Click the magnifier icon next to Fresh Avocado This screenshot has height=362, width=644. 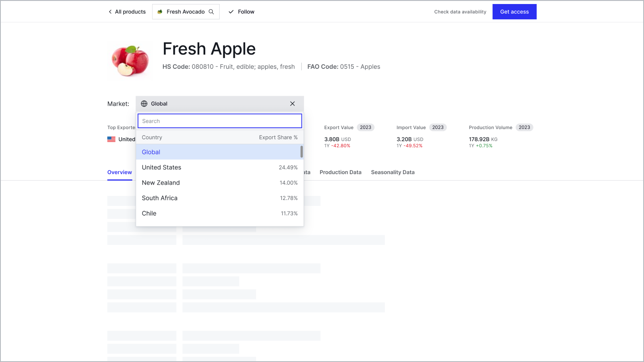(x=211, y=12)
